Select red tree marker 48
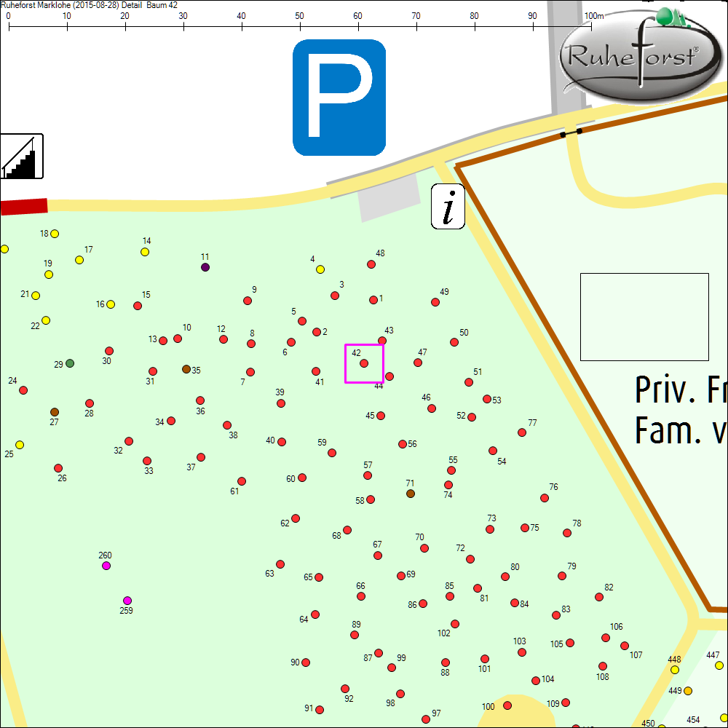The height and width of the screenshot is (728, 728). [x=371, y=264]
